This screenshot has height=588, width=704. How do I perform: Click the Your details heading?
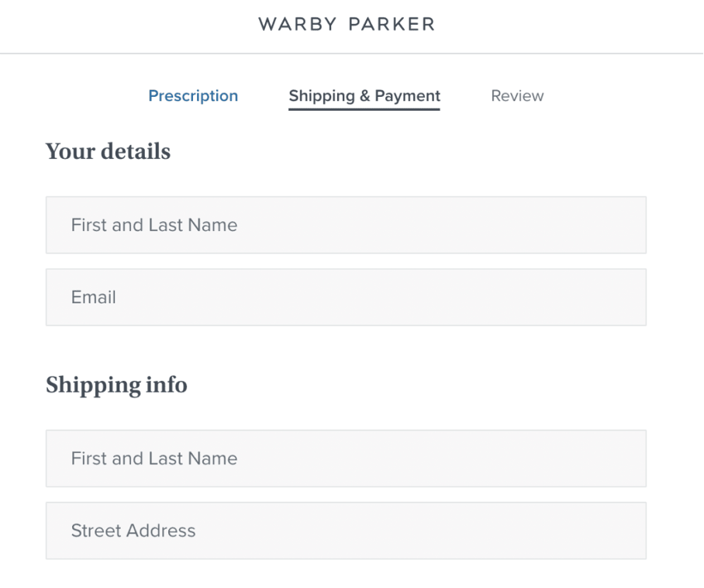point(109,151)
